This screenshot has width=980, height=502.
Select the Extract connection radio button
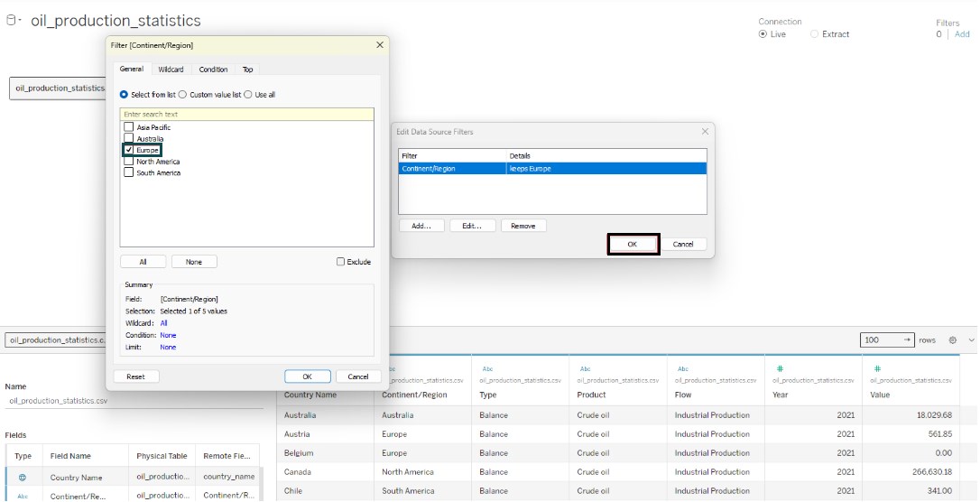click(814, 34)
